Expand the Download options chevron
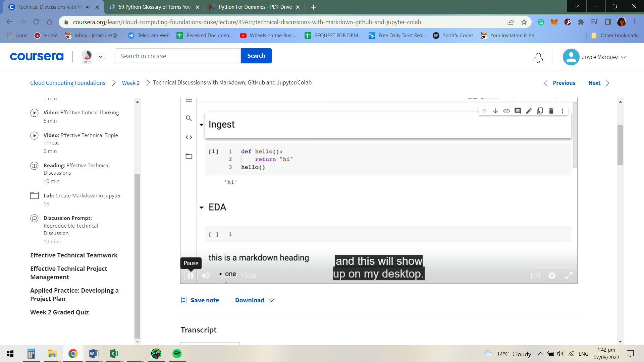The width and height of the screenshot is (644, 362). 271,300
